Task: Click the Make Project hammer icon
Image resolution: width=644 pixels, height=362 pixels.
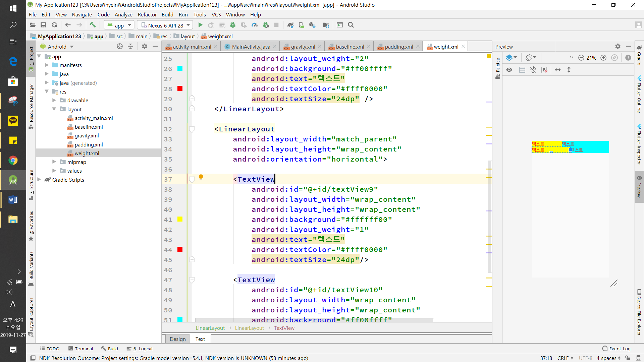Action: pyautogui.click(x=93, y=25)
